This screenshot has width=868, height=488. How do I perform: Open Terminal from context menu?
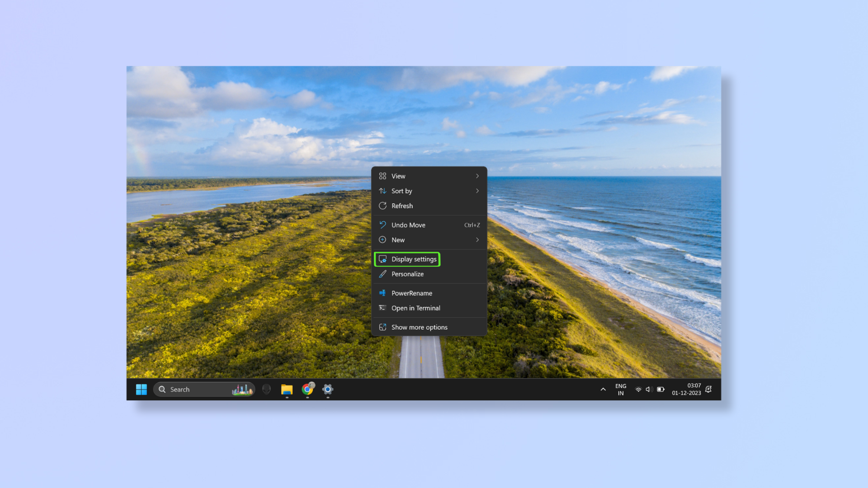415,307
